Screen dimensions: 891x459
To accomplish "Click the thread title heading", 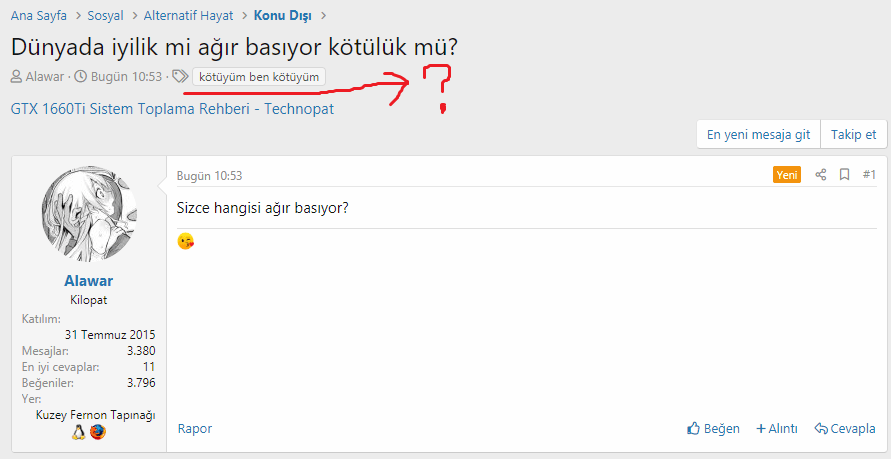I will click(234, 48).
